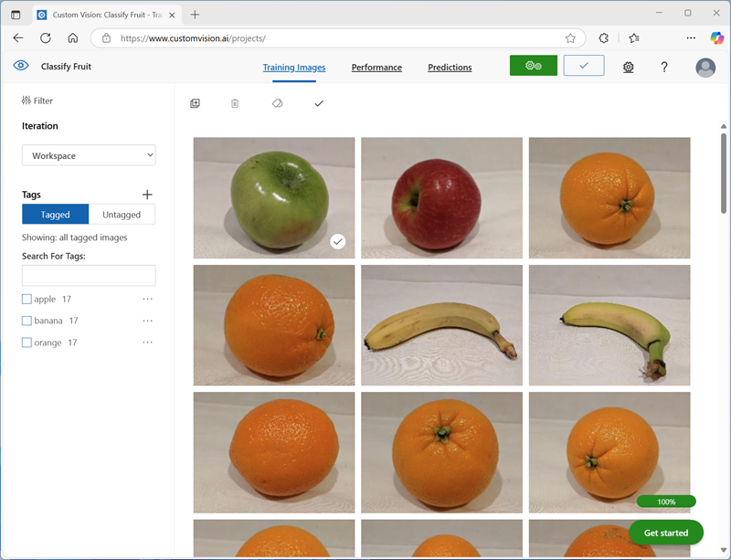Open the options menu for the orange tag
731x560 pixels.
pyautogui.click(x=148, y=342)
